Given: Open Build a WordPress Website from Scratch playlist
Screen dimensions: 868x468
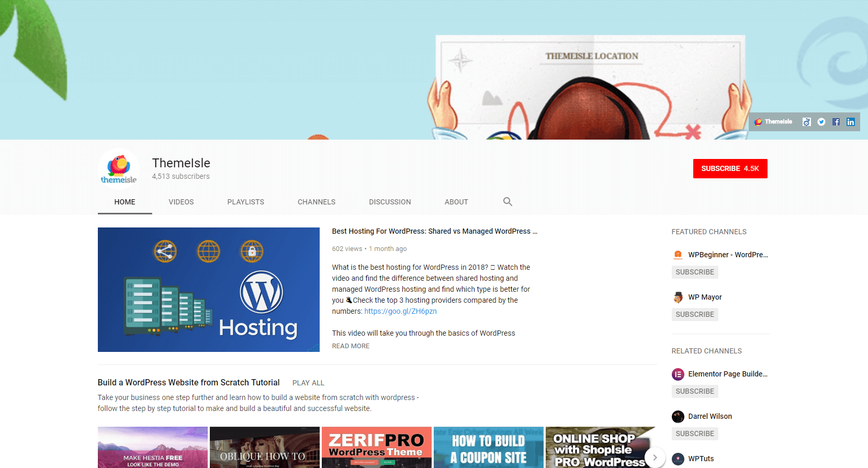Looking at the screenshot, I should pyautogui.click(x=188, y=383).
